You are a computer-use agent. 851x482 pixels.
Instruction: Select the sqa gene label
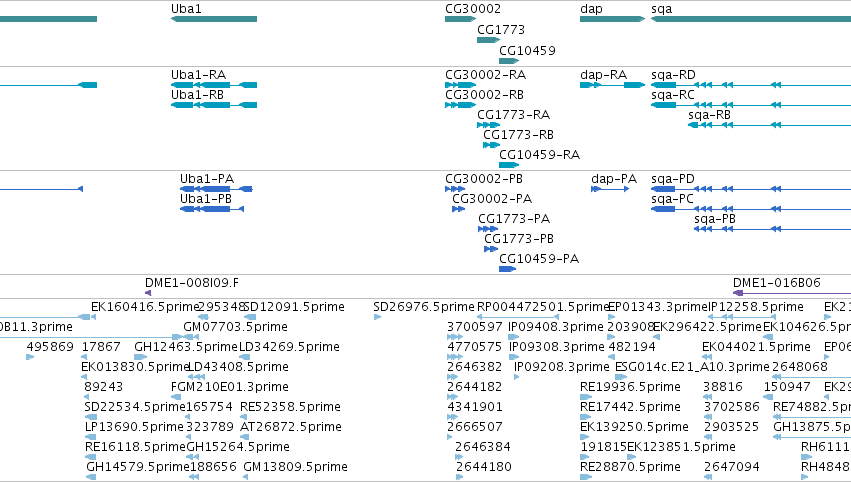click(662, 9)
